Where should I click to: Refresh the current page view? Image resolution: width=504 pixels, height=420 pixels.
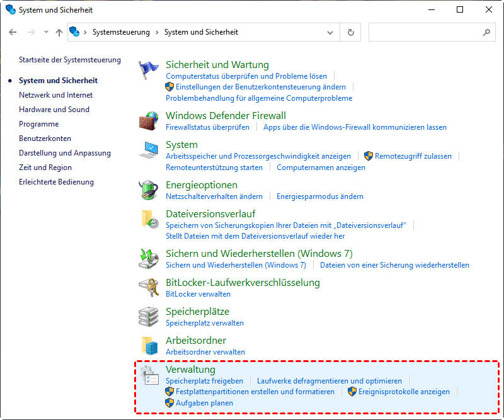351,32
